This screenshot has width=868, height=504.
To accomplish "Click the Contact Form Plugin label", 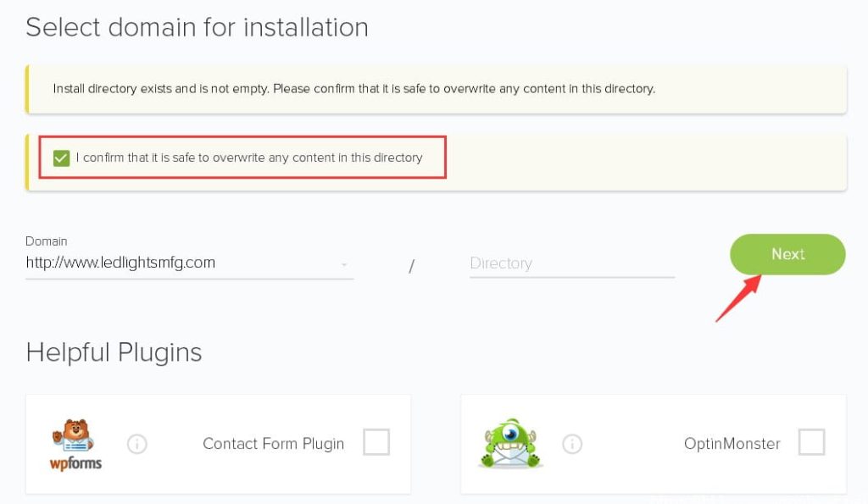I will pos(273,443).
